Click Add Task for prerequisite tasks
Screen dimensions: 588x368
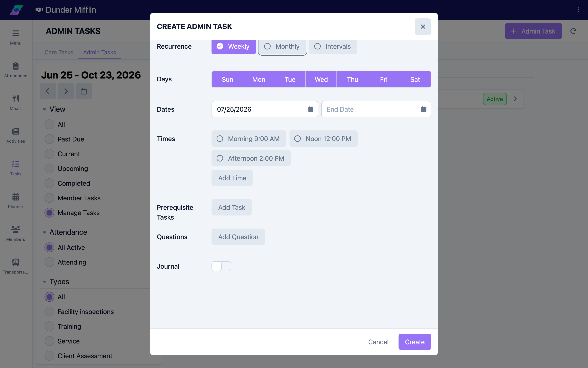tap(232, 207)
